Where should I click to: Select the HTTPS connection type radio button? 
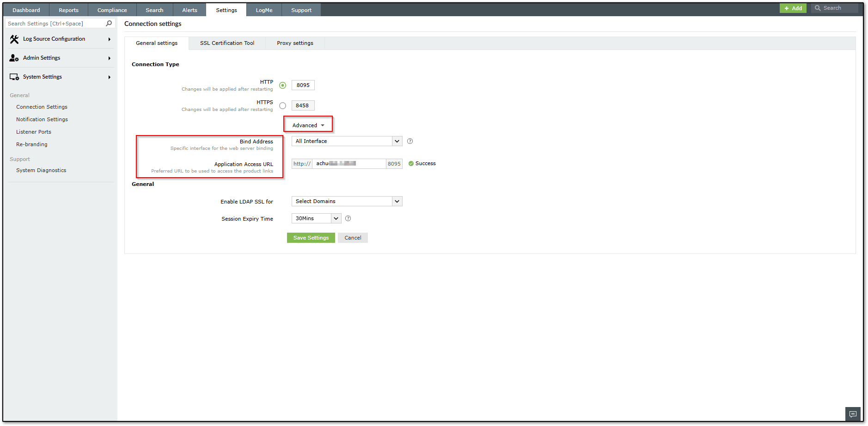click(282, 105)
